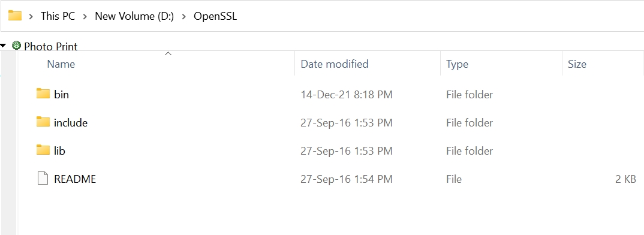Navigate to This PC breadcrumb
644x235 pixels.
58,16
